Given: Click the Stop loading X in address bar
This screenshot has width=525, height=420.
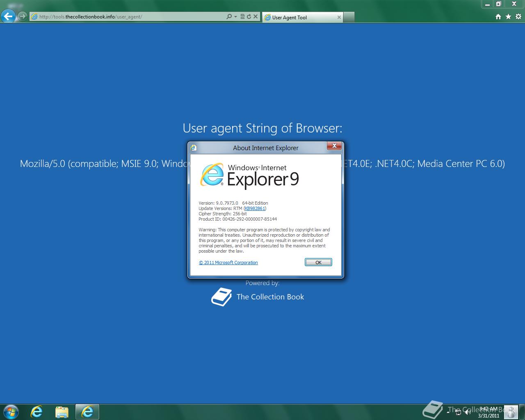Looking at the screenshot, I should (x=256, y=17).
